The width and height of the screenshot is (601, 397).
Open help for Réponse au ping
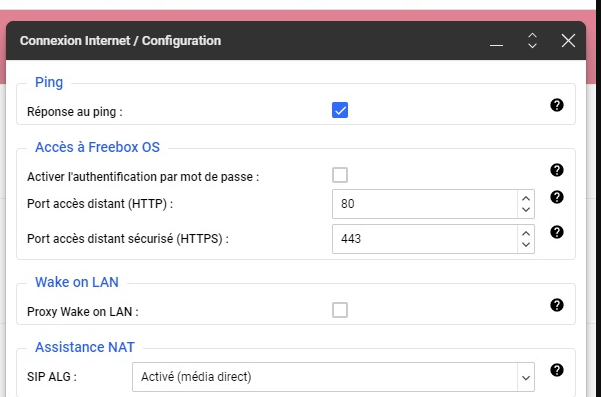pos(557,105)
